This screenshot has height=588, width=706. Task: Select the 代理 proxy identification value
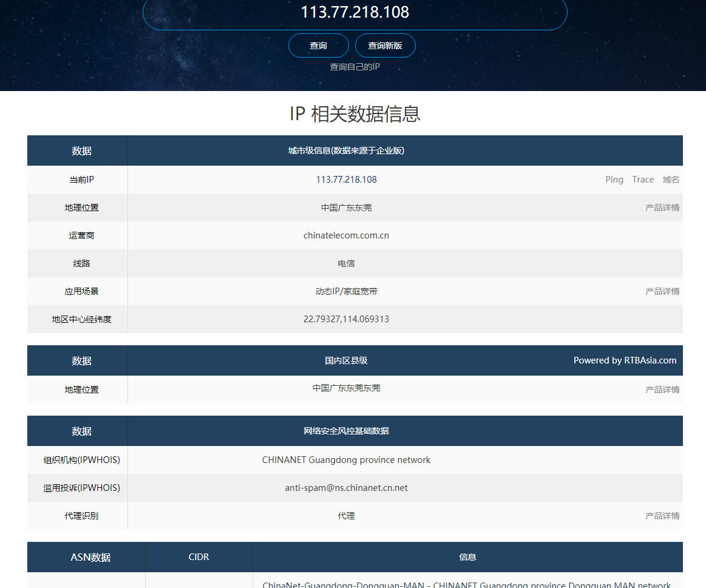[x=346, y=516]
